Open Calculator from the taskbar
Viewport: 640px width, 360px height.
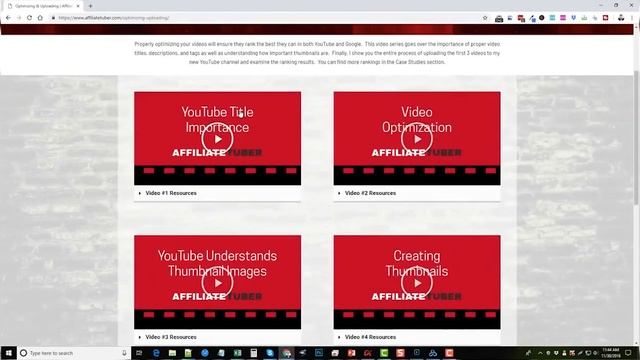click(x=253, y=353)
